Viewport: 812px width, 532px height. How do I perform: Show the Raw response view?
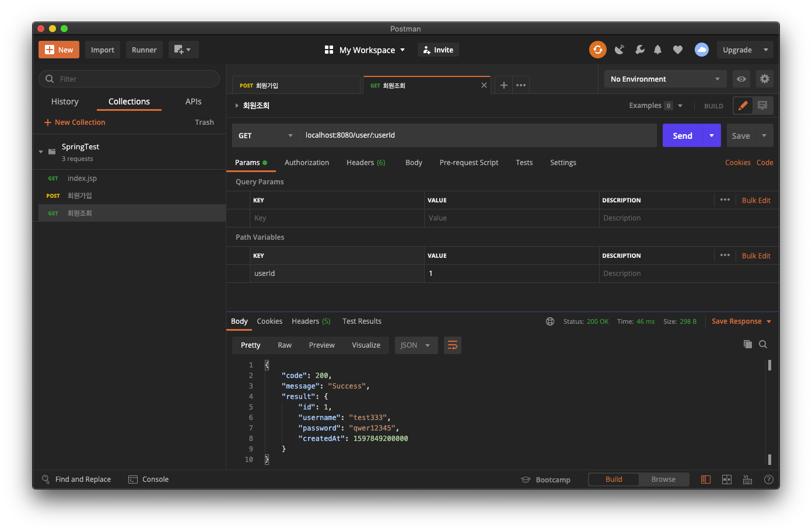click(285, 345)
